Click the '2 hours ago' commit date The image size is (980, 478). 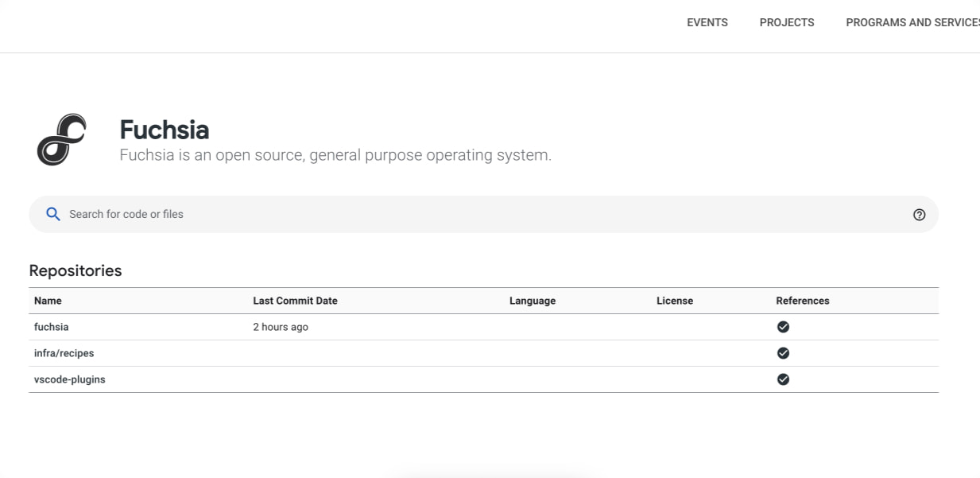click(x=281, y=327)
